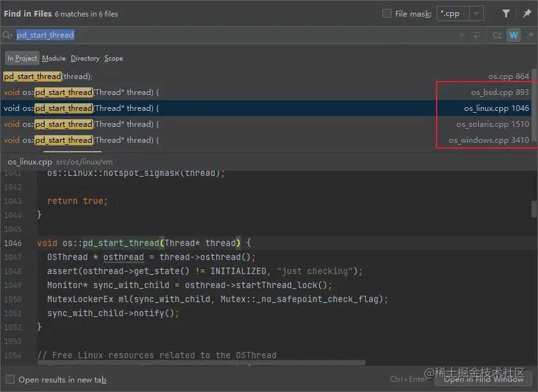This screenshot has height=392, width=538.
Task: Click the pd_start_thread search input field
Action: [235, 35]
